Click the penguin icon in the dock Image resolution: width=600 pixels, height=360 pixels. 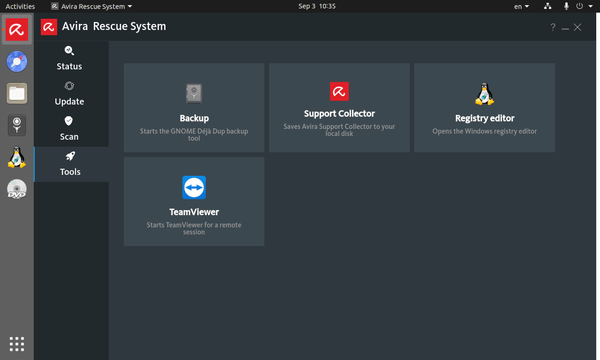click(x=17, y=157)
